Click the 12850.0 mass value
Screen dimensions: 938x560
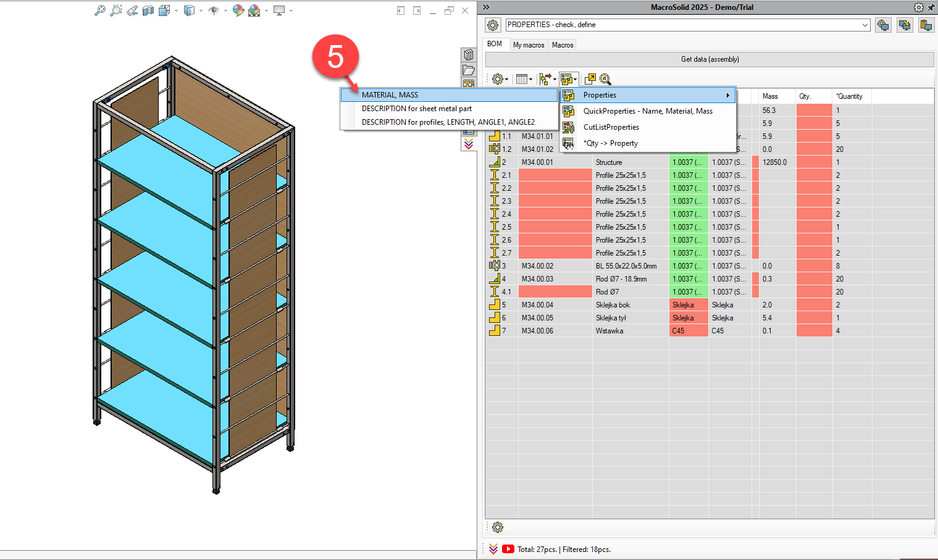tap(777, 162)
